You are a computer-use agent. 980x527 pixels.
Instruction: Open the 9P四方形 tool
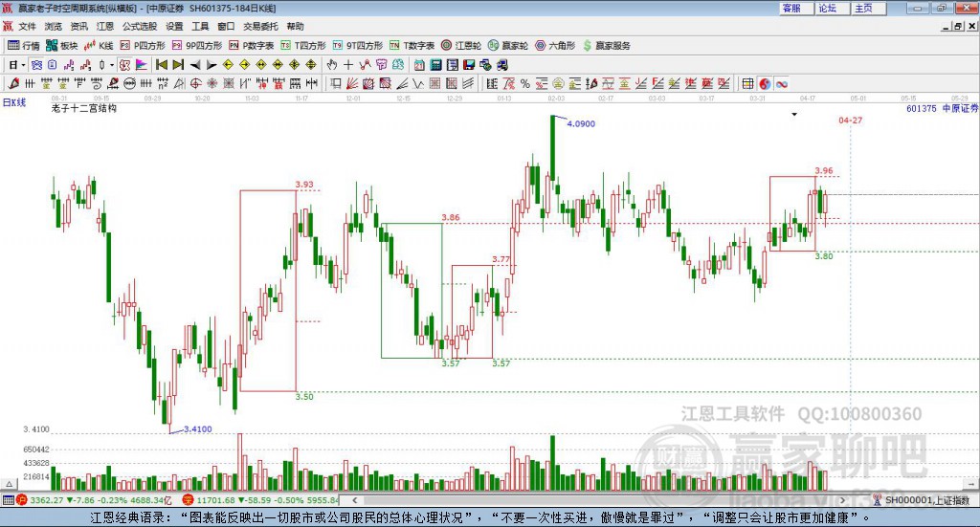tap(197, 46)
